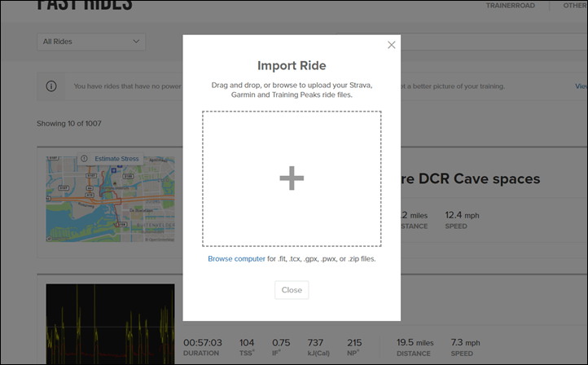Open the ride map thumbnail
The image size is (588, 365).
[x=110, y=199]
